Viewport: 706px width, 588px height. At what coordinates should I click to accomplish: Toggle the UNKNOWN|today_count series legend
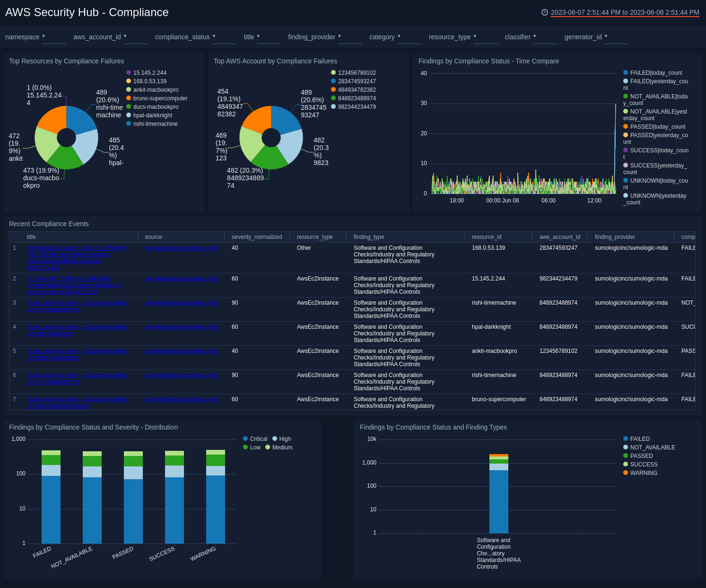point(655,184)
